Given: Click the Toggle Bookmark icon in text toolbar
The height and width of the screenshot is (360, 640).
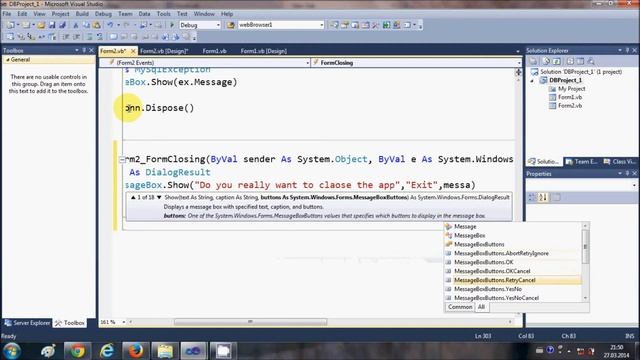Looking at the screenshot, I should point(113,37).
